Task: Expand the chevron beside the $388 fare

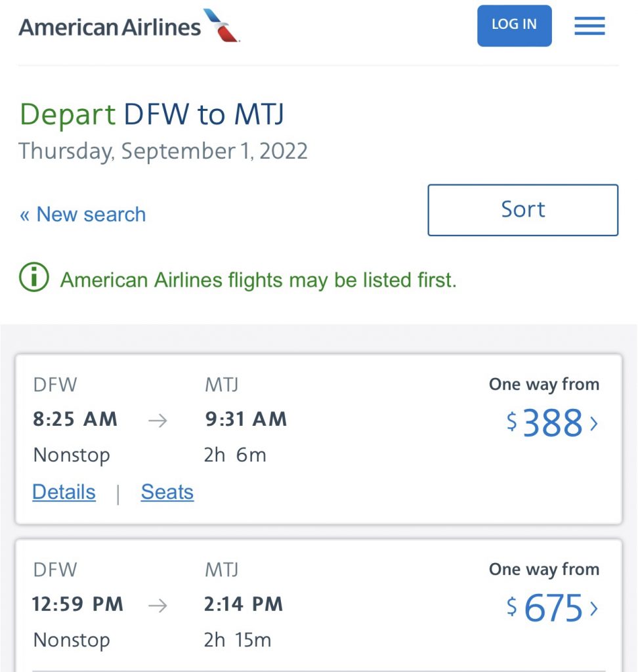Action: pyautogui.click(x=595, y=424)
